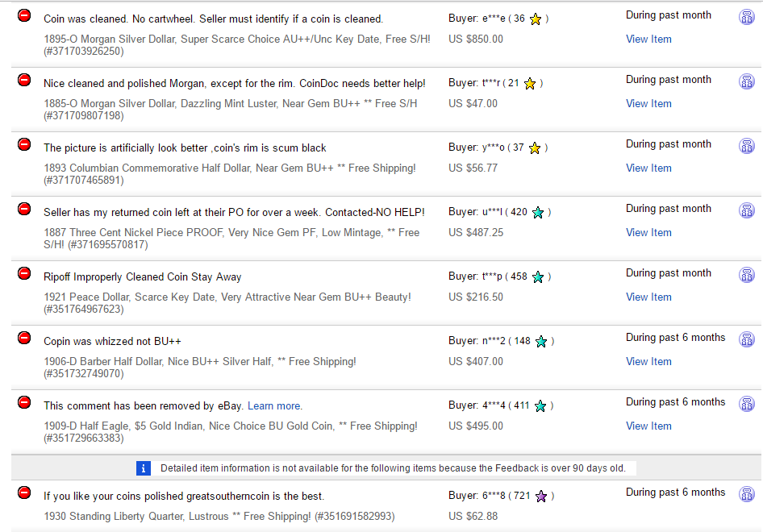The height and width of the screenshot is (532, 763).
Task: Follow the Learn more link on removed comment
Action: coord(275,406)
